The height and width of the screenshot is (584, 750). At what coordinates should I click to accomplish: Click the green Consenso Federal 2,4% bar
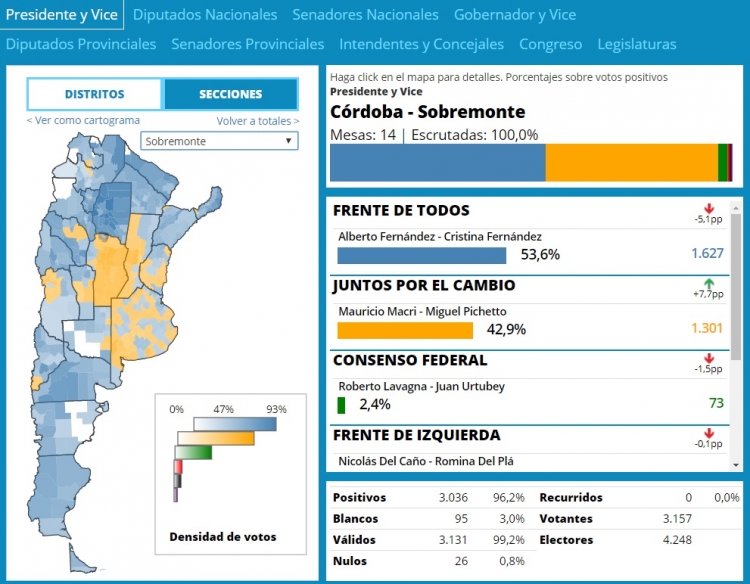click(x=341, y=405)
